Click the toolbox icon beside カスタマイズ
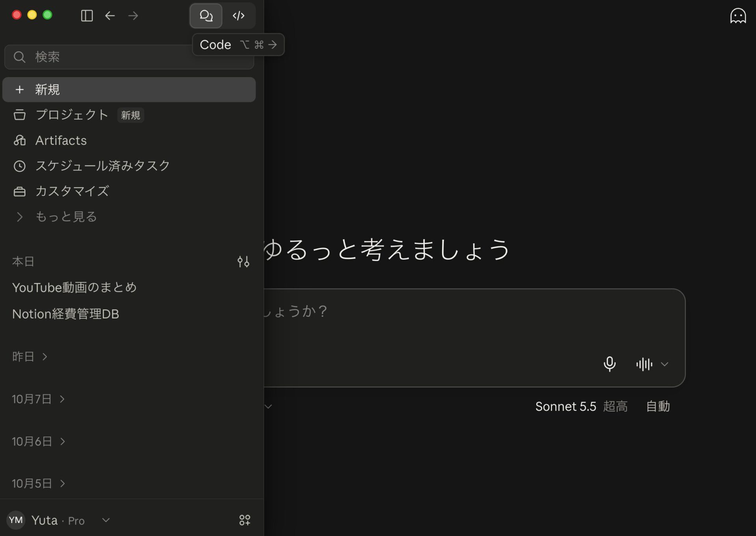 tap(20, 192)
